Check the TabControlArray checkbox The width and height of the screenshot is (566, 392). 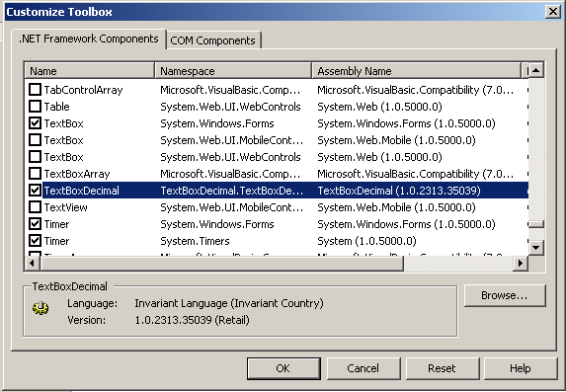tap(35, 90)
